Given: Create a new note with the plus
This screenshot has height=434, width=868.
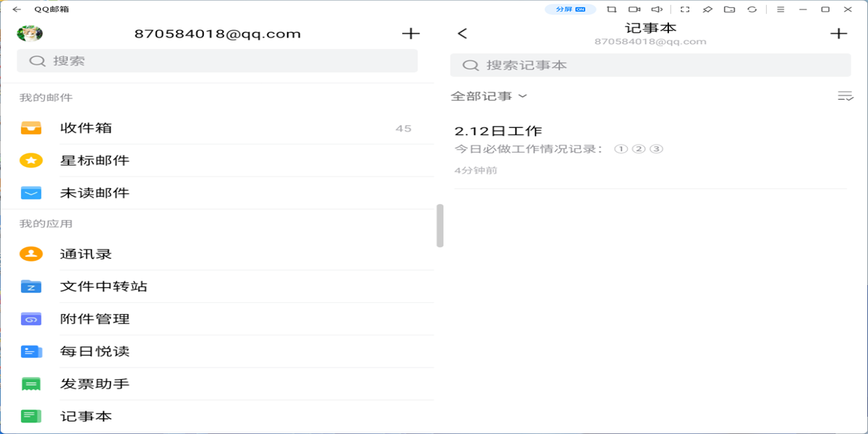Looking at the screenshot, I should pyautogui.click(x=839, y=33).
